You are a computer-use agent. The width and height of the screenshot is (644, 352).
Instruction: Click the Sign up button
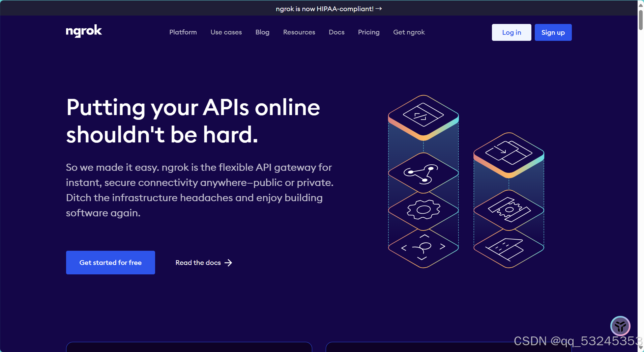[x=553, y=32]
